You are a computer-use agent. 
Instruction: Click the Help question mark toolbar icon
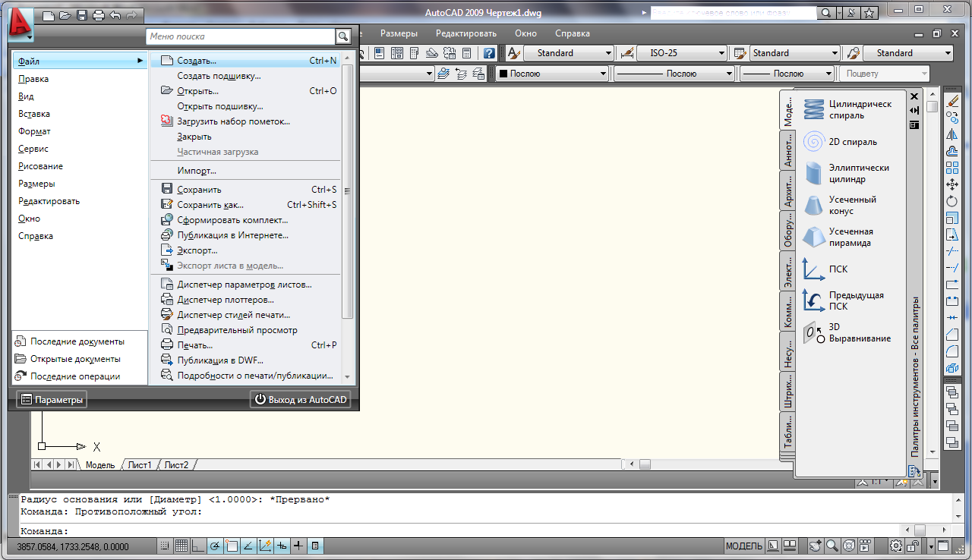[x=489, y=53]
